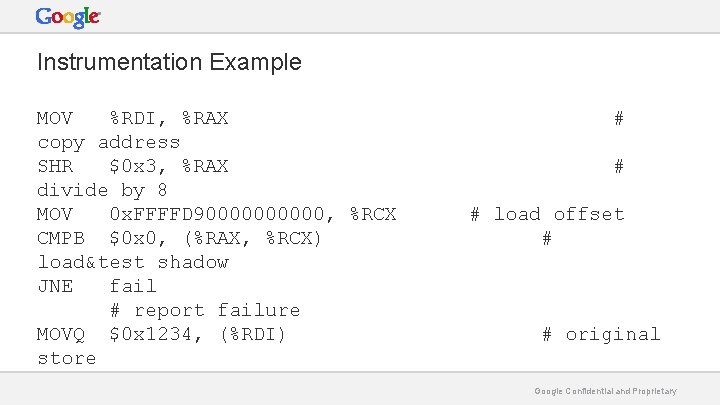Select the "copy address" comment text
The height and width of the screenshot is (405, 720).
coord(109,142)
